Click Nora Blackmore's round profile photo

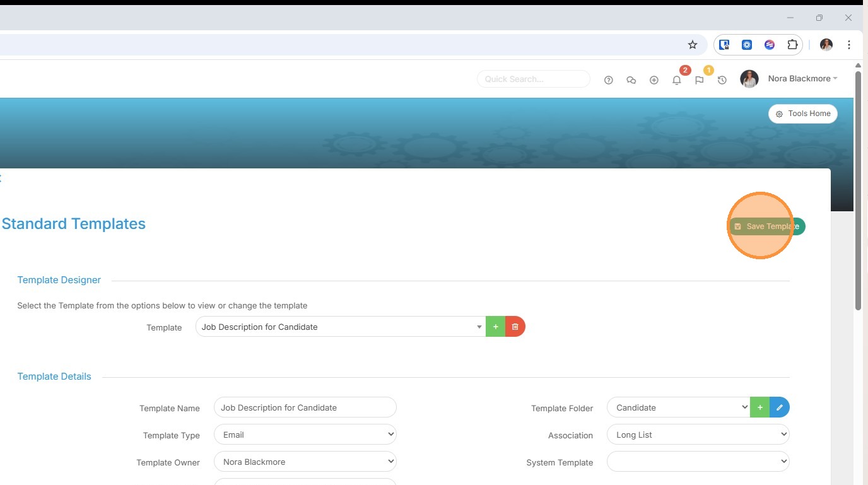pyautogui.click(x=749, y=79)
